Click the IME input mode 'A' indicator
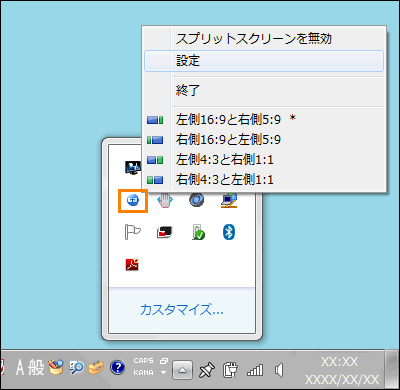The image size is (400, 390). pos(20,368)
